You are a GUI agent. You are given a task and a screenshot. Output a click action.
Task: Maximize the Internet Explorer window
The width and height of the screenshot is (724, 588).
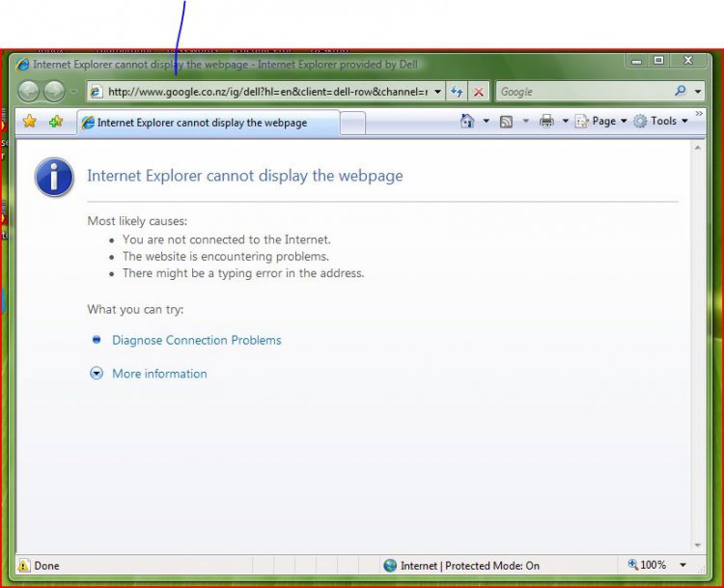(659, 61)
